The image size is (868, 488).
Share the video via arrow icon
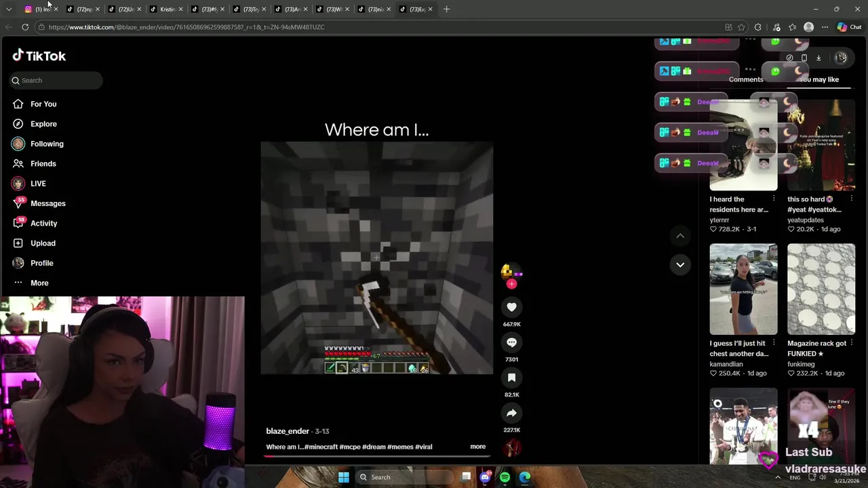(511, 413)
